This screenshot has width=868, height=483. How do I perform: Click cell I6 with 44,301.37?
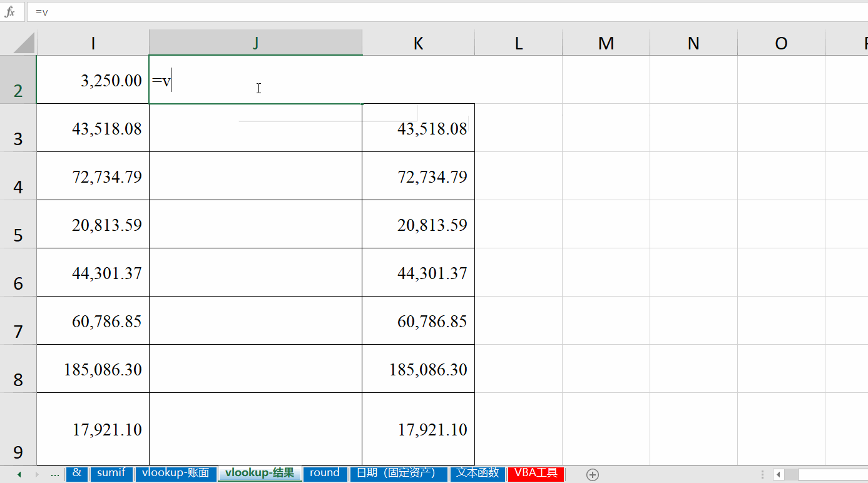point(93,272)
